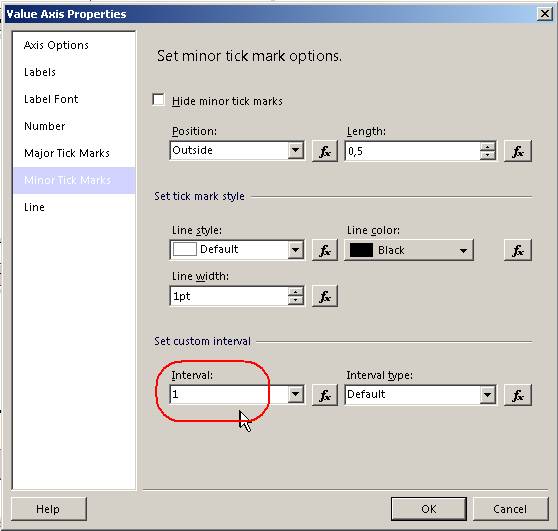Confirm changes with the OK button
This screenshot has height=531, width=558.
(429, 509)
